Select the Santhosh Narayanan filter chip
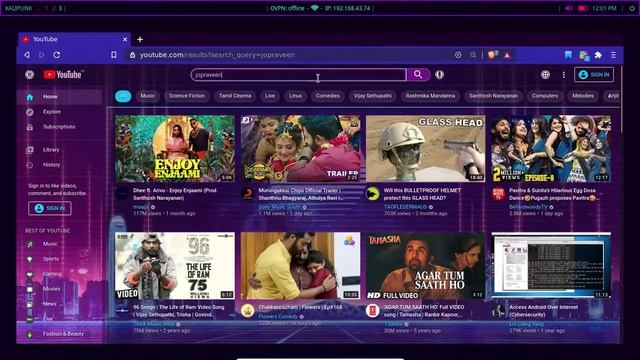 (493, 96)
